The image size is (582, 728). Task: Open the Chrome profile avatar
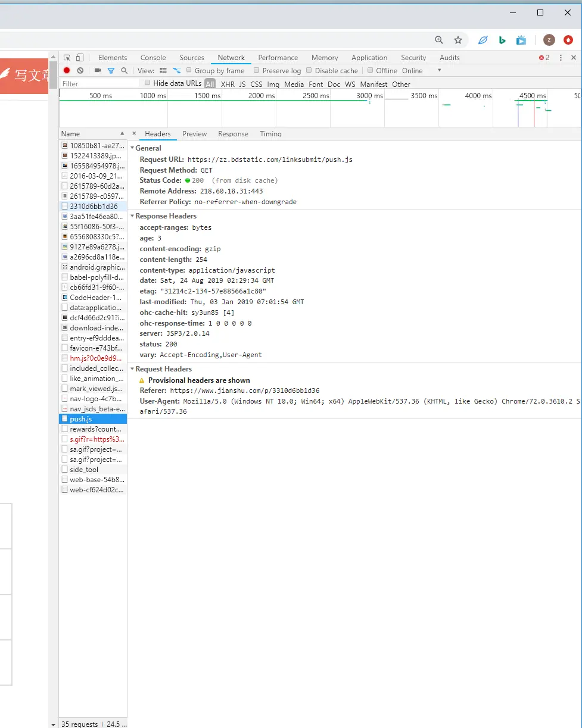549,40
